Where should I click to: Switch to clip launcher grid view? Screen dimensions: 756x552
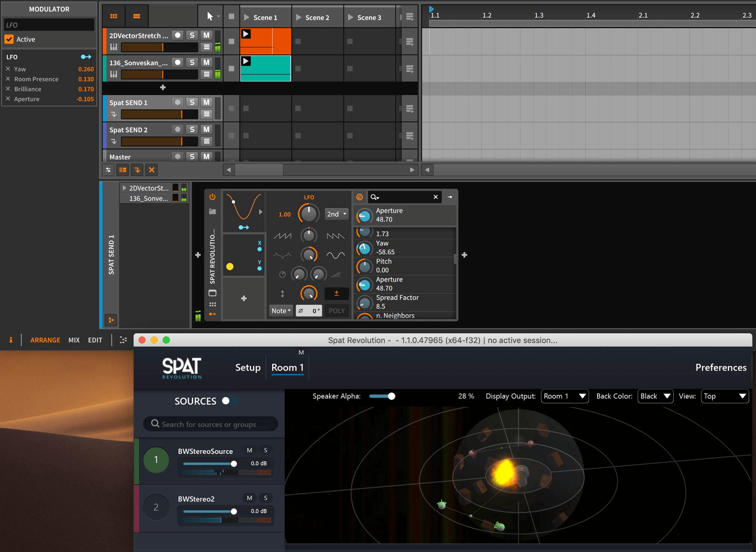click(114, 16)
